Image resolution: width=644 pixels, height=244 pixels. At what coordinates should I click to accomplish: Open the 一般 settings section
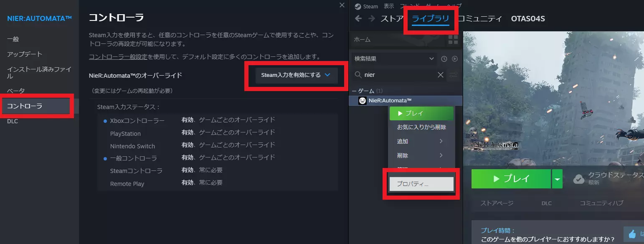pyautogui.click(x=13, y=39)
